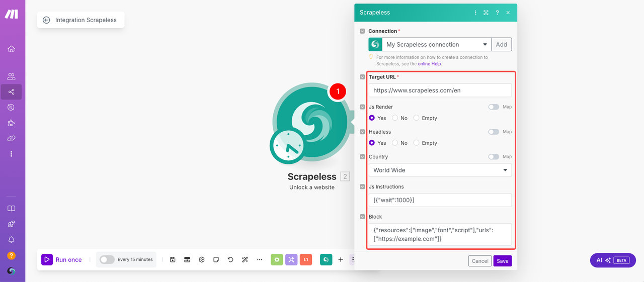Select Empty for Js Render
This screenshot has width=644, height=282.
416,118
